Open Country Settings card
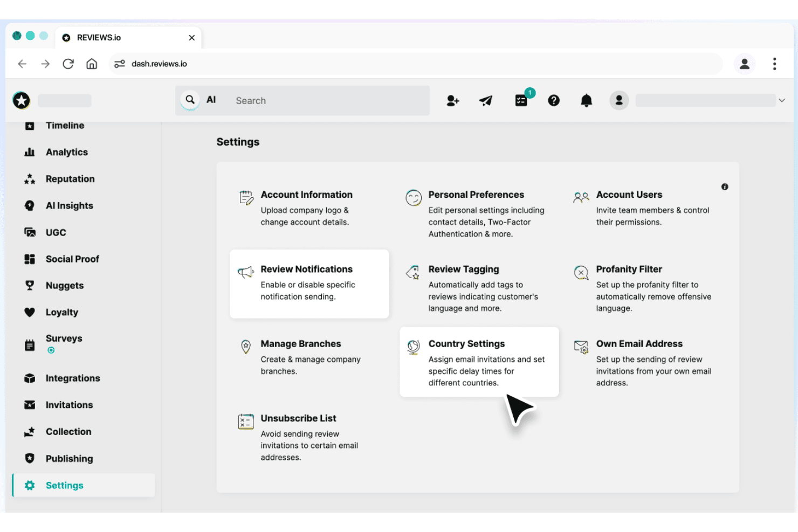 479,362
